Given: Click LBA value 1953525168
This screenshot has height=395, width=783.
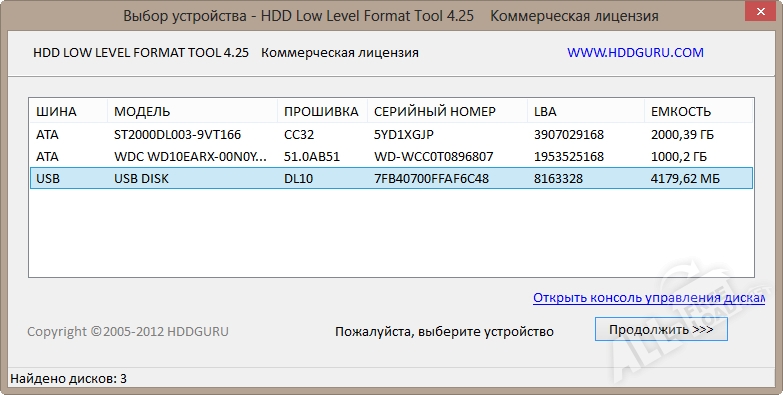Looking at the screenshot, I should 569,157.
